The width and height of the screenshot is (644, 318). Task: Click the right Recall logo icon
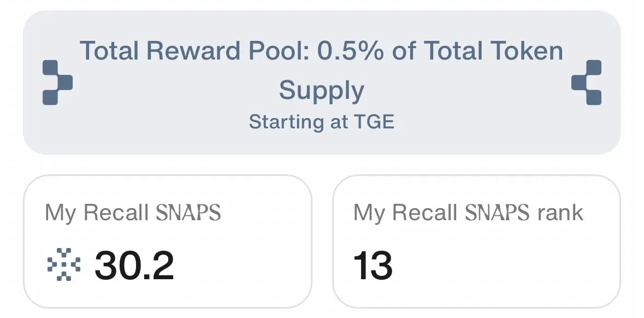click(587, 82)
